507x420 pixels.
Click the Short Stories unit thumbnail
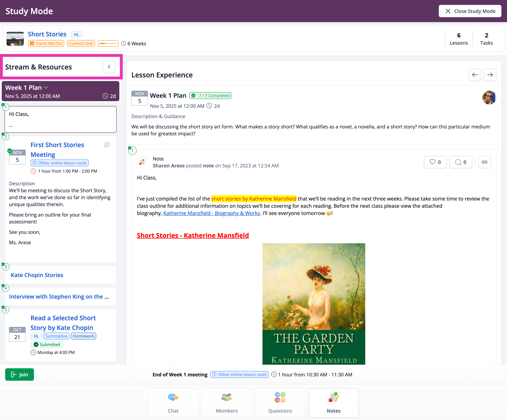[15, 39]
